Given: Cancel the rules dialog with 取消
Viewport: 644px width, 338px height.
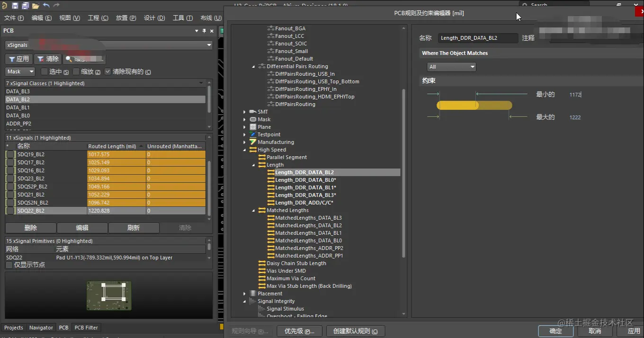Looking at the screenshot, I should click(595, 331).
